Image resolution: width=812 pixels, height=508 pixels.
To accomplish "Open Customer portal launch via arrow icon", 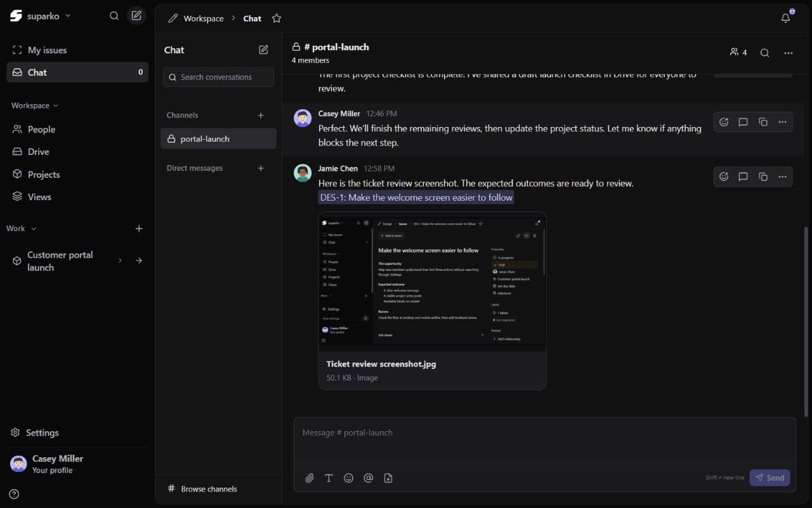I will coord(139,260).
